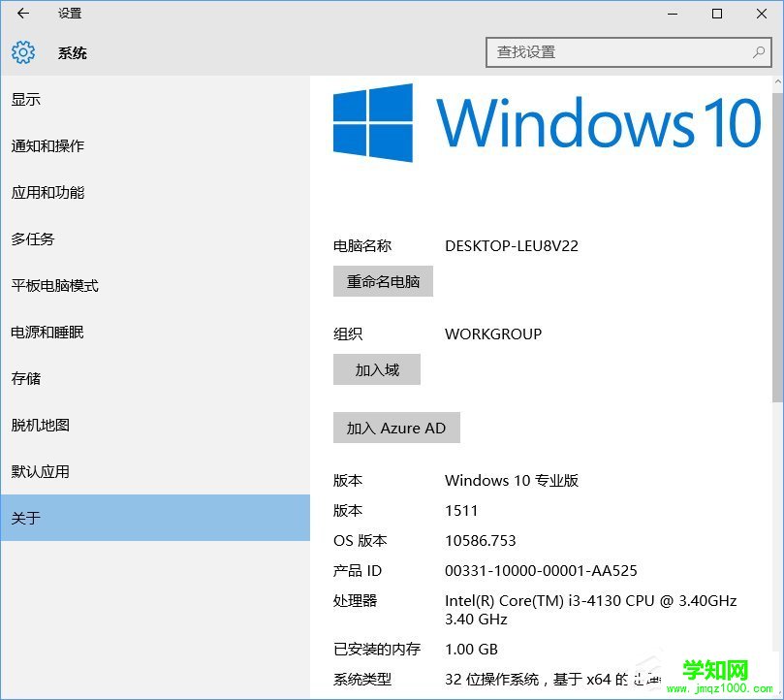Click the 加入 Azure AD button
This screenshot has height=700, width=784.
[x=396, y=428]
